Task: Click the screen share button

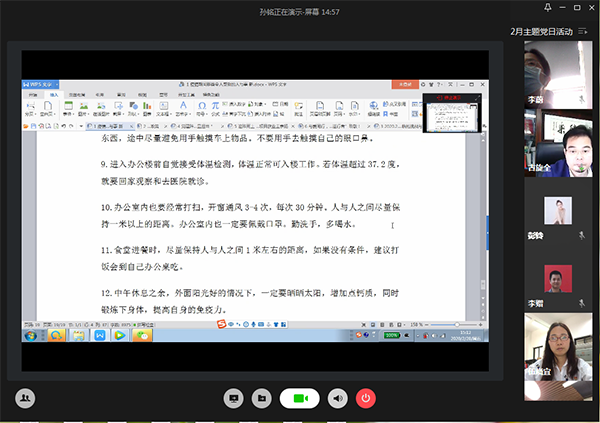Action: coord(233,397)
